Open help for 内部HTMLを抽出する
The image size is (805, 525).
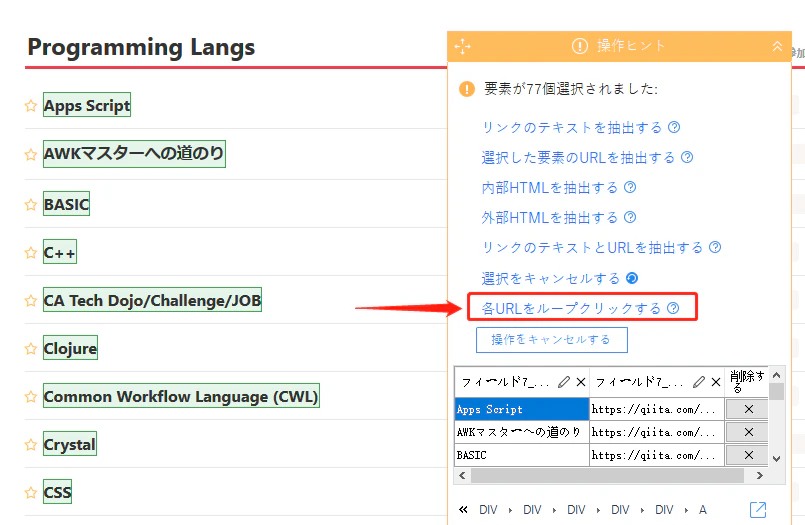point(630,187)
